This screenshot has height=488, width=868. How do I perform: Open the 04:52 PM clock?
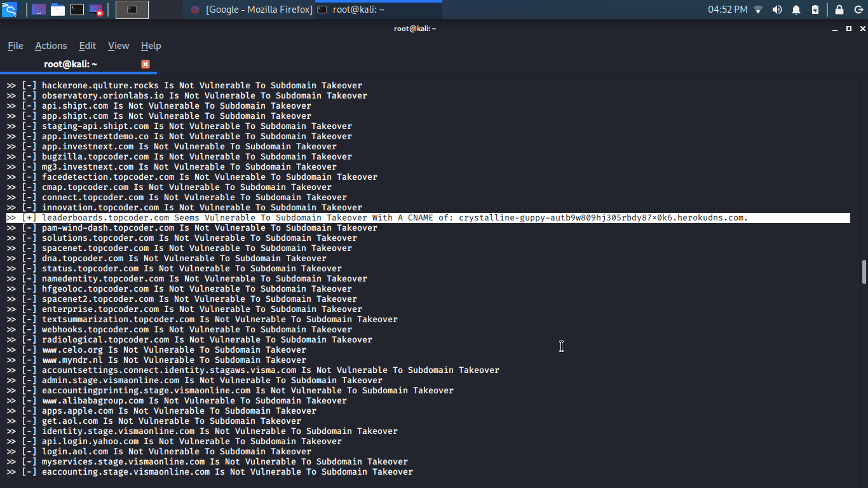728,10
